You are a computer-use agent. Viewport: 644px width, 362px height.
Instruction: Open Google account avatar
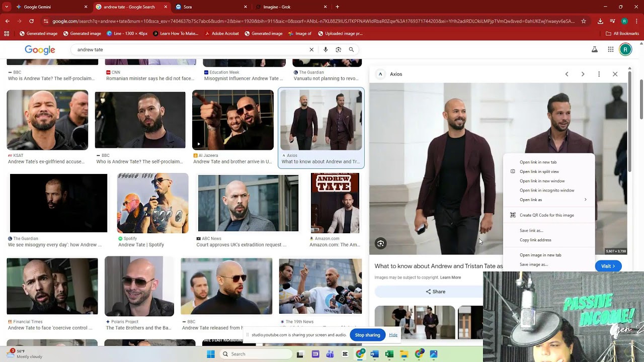(625, 49)
